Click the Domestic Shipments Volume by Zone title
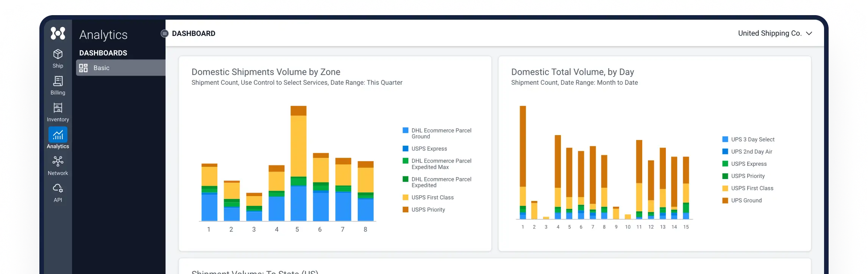The image size is (868, 274). coord(266,72)
